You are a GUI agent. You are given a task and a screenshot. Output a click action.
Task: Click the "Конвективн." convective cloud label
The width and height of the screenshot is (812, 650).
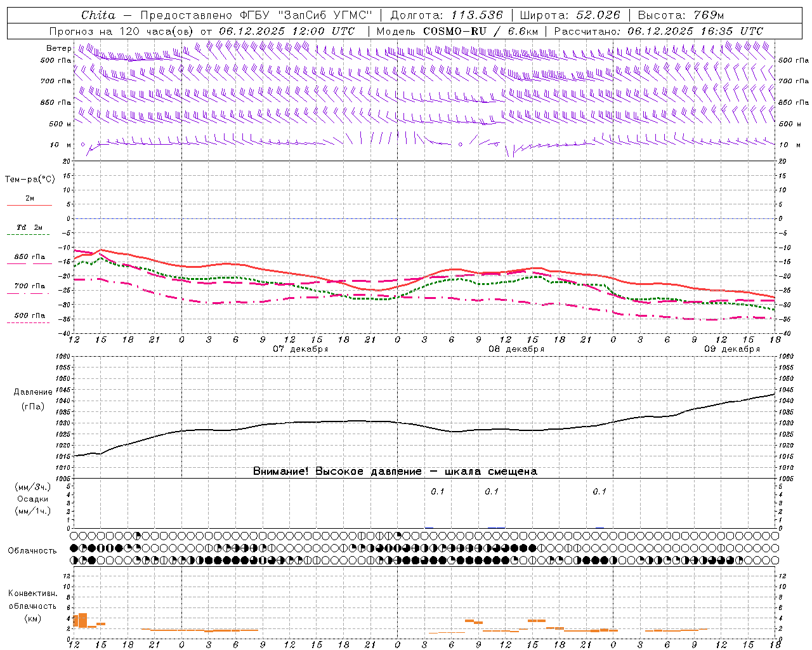(x=33, y=594)
